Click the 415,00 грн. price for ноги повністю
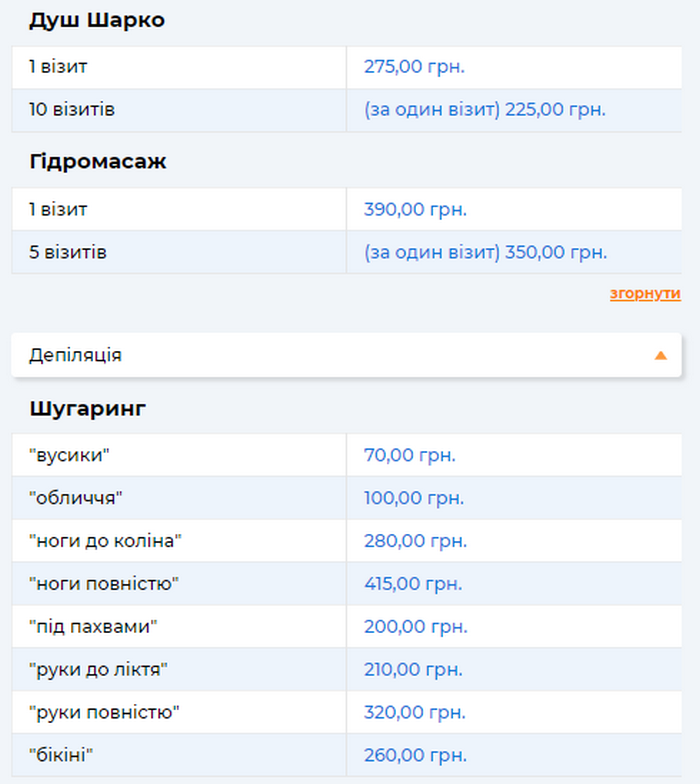Screen dimensions: 700x784 click(413, 584)
